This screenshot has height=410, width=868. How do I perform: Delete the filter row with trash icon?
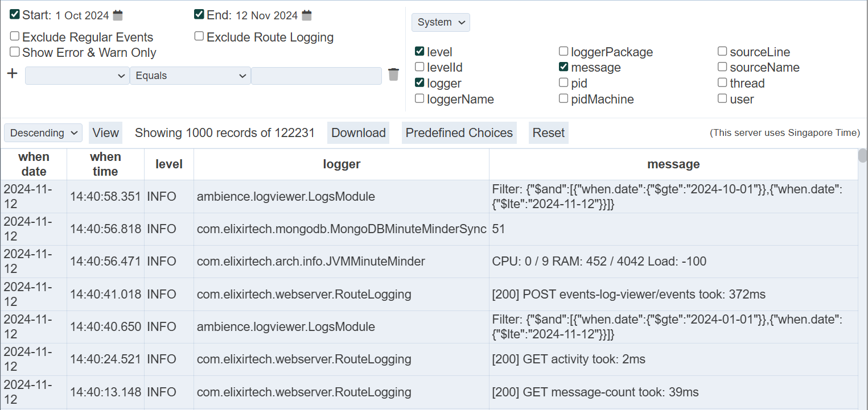click(393, 74)
